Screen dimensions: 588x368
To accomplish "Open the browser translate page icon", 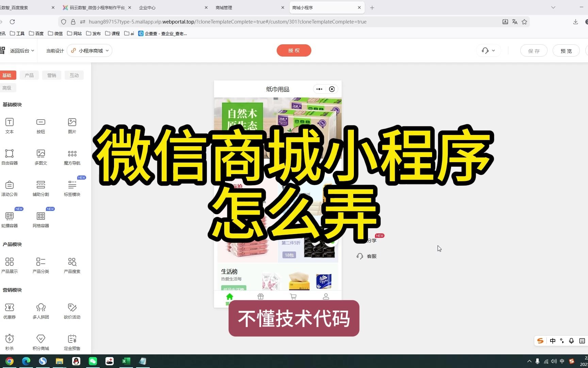I will point(515,22).
